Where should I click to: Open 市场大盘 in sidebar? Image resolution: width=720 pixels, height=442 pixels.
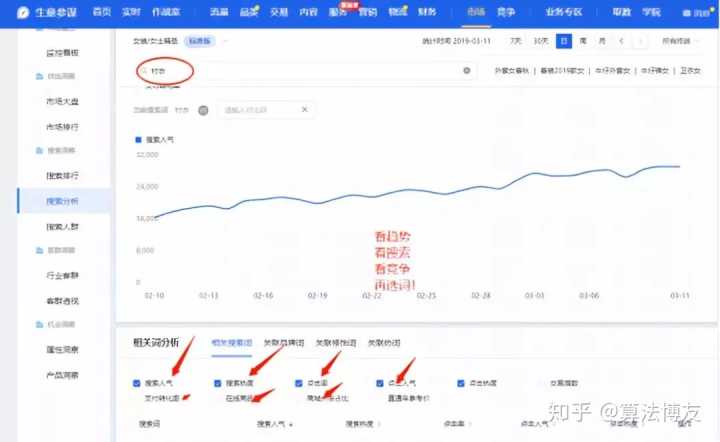point(62,101)
